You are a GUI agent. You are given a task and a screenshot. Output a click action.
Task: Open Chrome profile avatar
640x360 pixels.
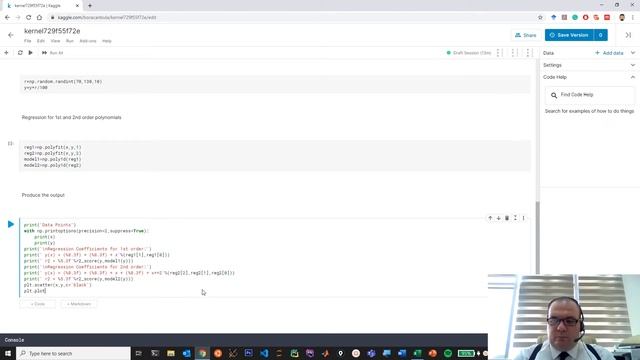(x=622, y=18)
